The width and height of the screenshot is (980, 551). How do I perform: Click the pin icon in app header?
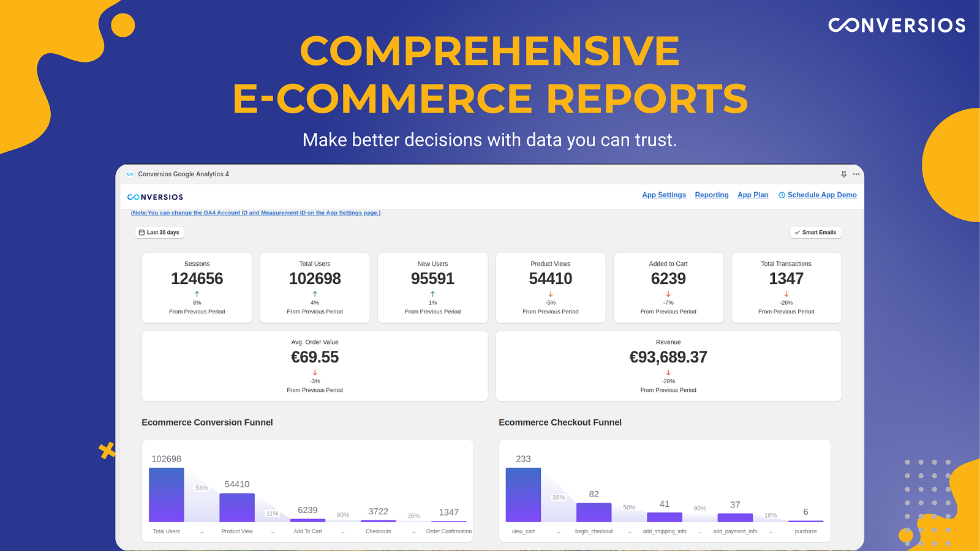pos(843,174)
